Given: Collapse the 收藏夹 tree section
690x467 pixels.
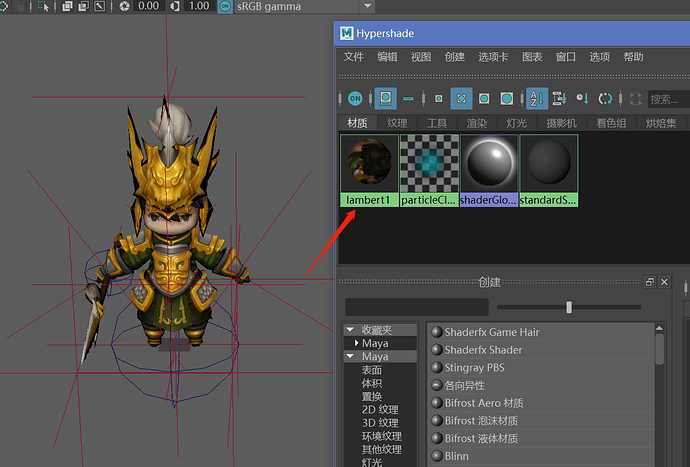Looking at the screenshot, I should pyautogui.click(x=350, y=329).
